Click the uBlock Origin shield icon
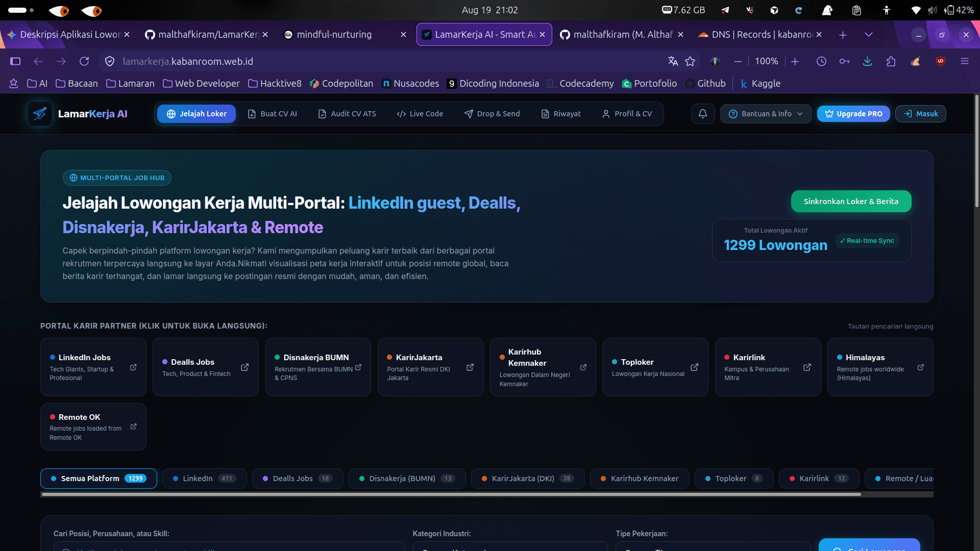The width and height of the screenshot is (980, 551). (x=941, y=61)
